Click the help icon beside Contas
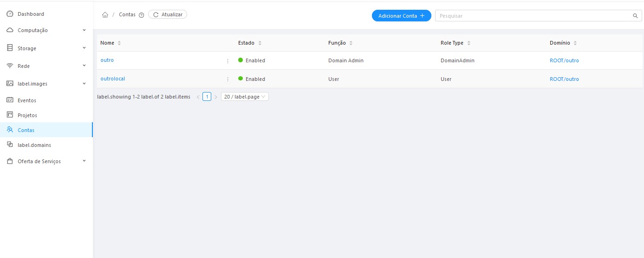644x258 pixels. (x=141, y=15)
